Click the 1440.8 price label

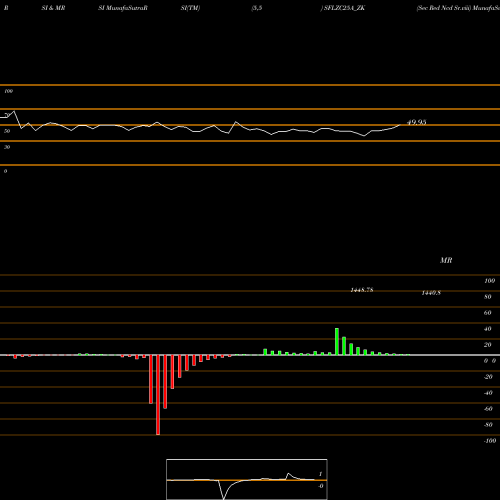click(431, 293)
